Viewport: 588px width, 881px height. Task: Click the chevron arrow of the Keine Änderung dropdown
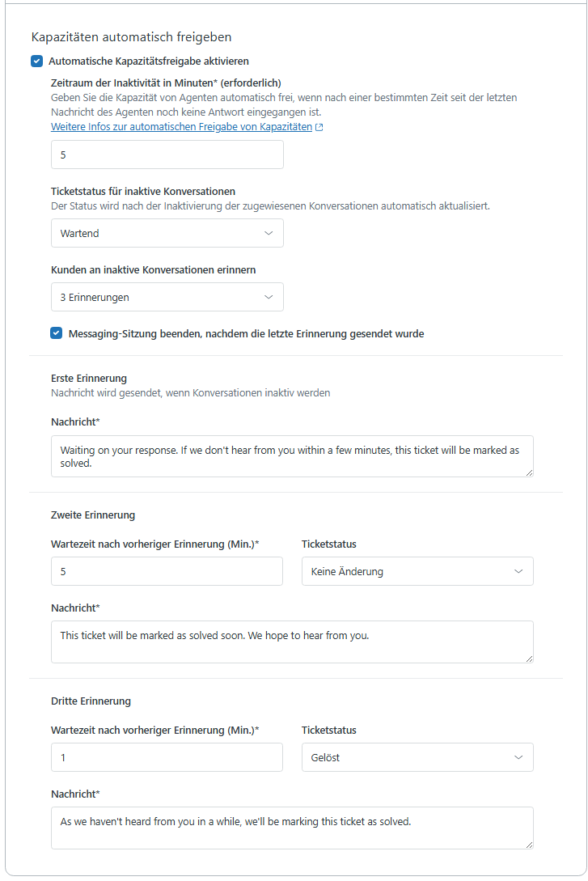pyautogui.click(x=518, y=571)
